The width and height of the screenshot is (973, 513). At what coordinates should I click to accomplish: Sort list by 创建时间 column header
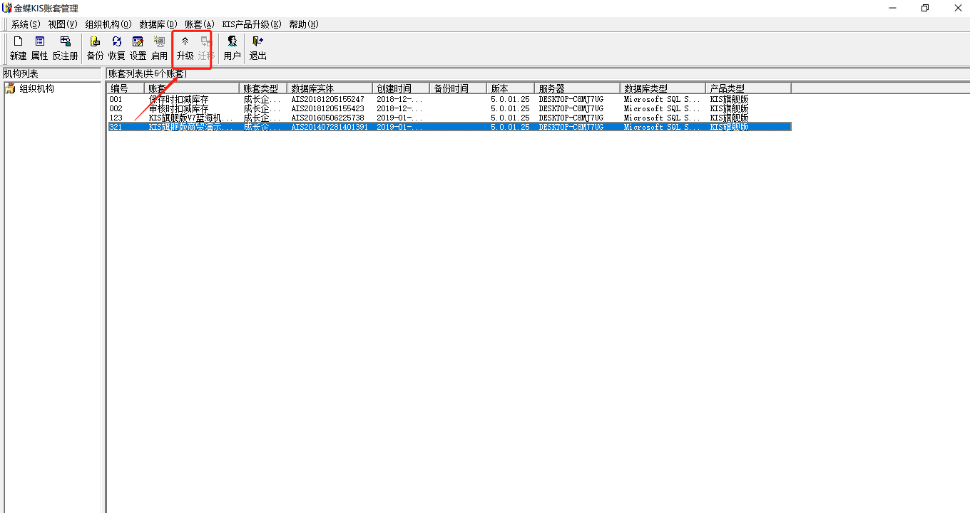click(401, 89)
